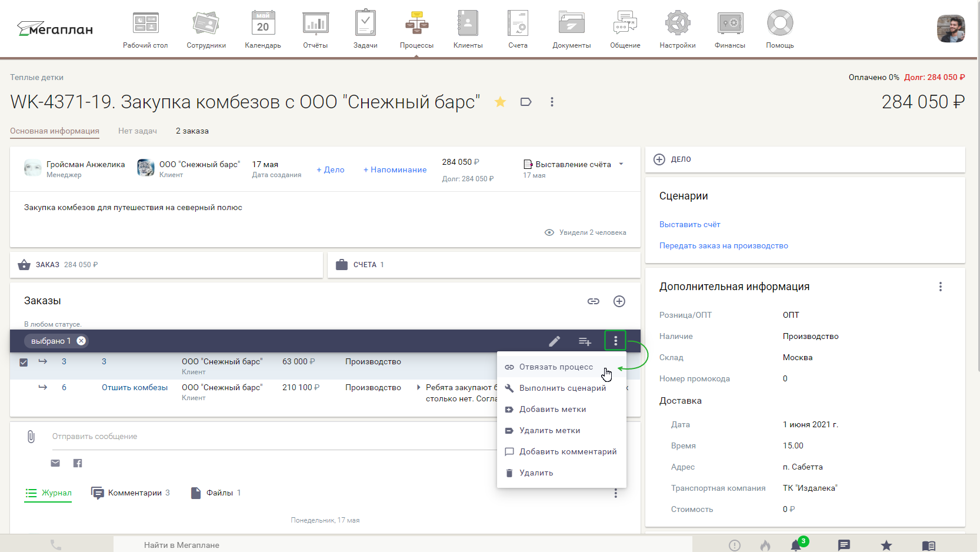Open the Отшить комбезы order link
This screenshot has width=980, height=552.
(x=135, y=387)
